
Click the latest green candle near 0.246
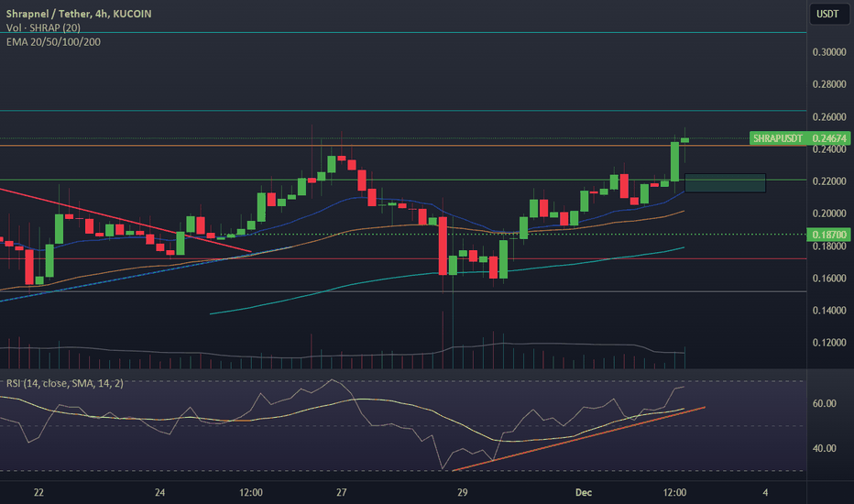point(684,140)
